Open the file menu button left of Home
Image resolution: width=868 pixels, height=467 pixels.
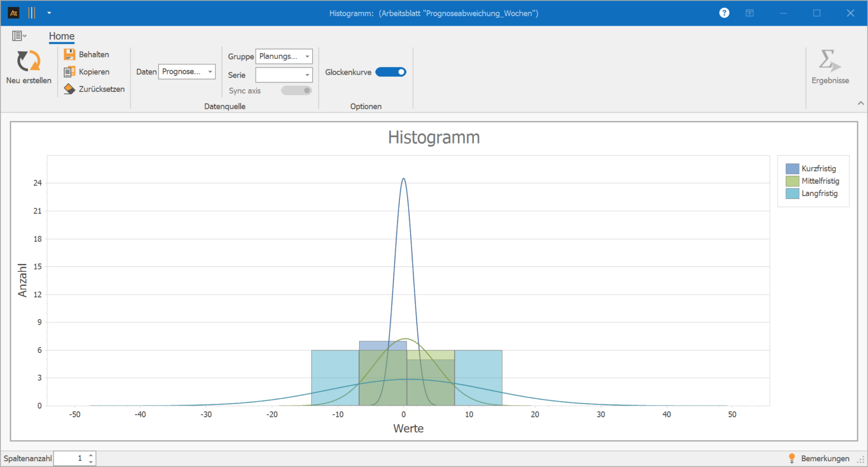19,36
